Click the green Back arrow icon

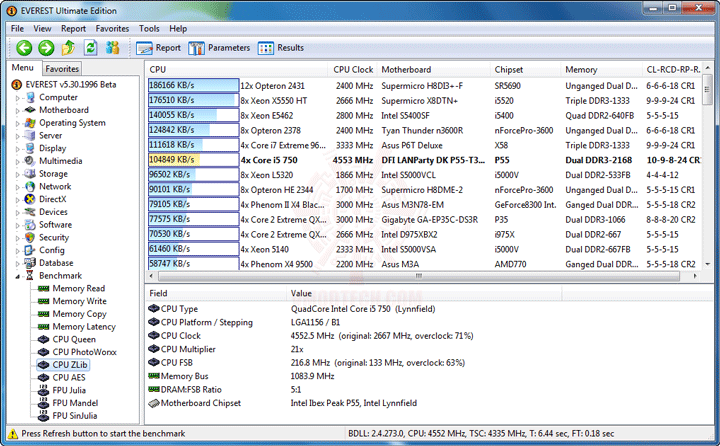24,47
